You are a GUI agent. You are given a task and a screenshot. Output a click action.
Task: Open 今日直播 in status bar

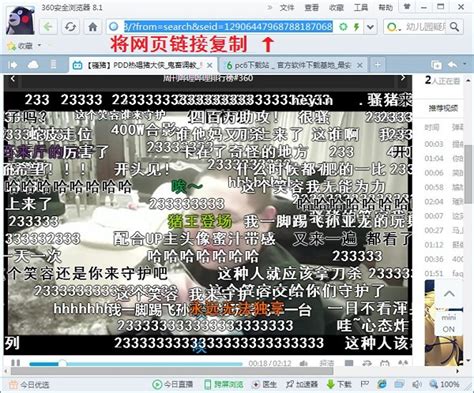click(173, 384)
